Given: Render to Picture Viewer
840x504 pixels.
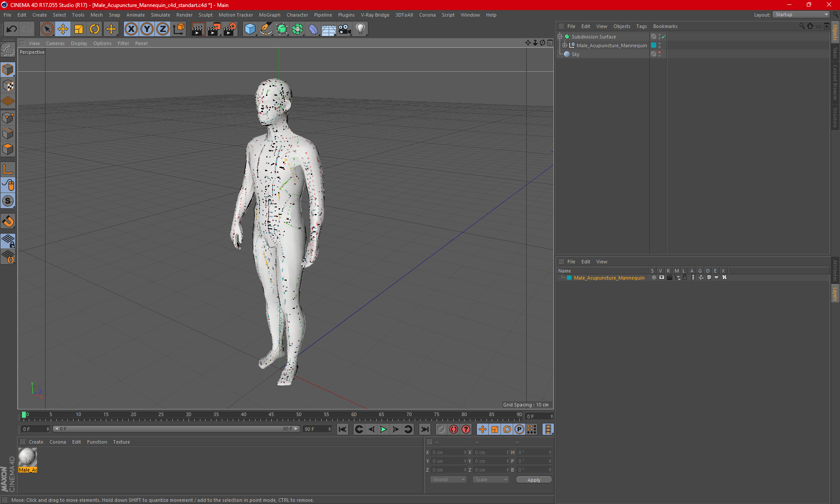Looking at the screenshot, I should pos(214,29).
